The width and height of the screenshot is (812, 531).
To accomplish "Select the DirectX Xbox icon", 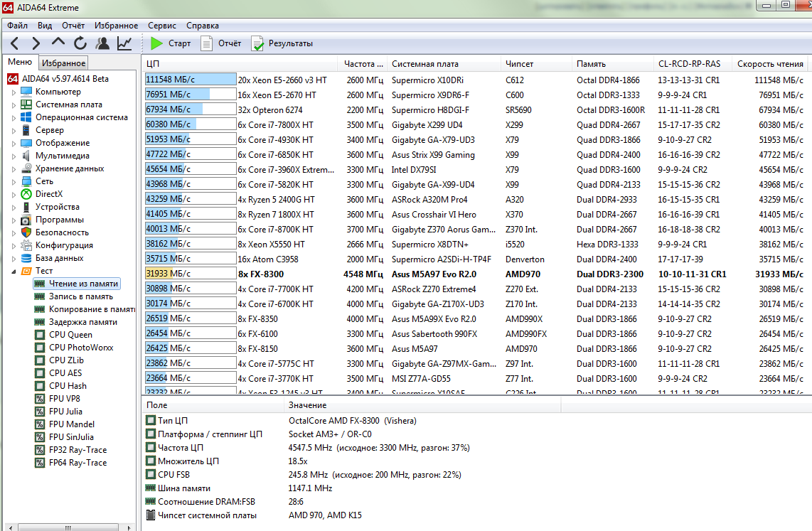I will (x=26, y=194).
